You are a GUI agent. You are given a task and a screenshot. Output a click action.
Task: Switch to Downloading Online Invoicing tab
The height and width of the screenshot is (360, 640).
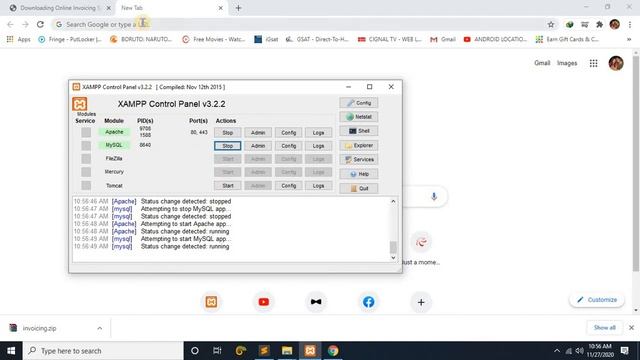coord(60,8)
